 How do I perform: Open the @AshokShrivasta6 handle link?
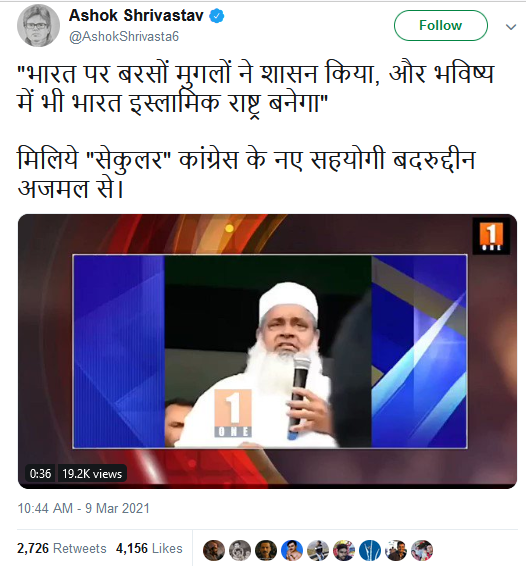click(124, 36)
